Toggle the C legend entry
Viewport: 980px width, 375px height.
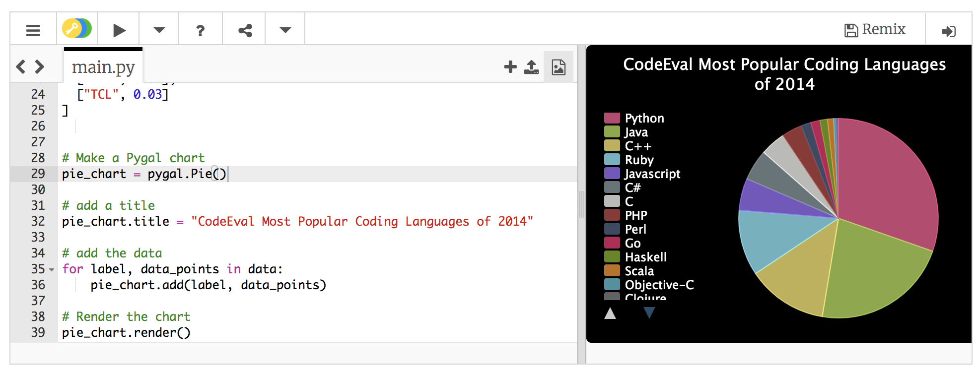coord(619,201)
